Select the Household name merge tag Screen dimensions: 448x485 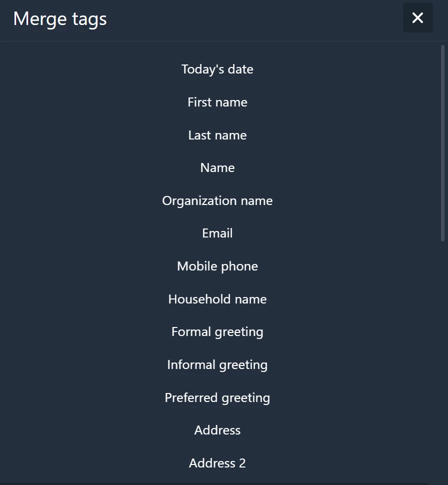click(x=217, y=298)
